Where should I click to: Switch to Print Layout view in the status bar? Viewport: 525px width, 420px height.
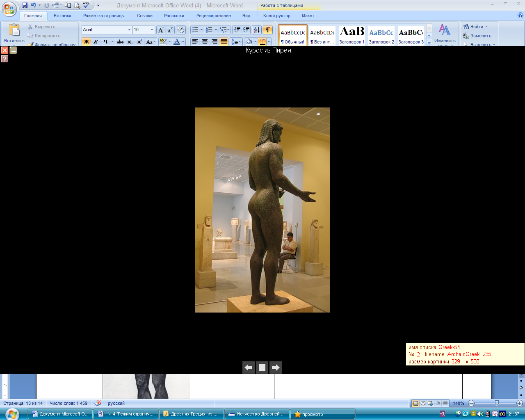click(415, 403)
